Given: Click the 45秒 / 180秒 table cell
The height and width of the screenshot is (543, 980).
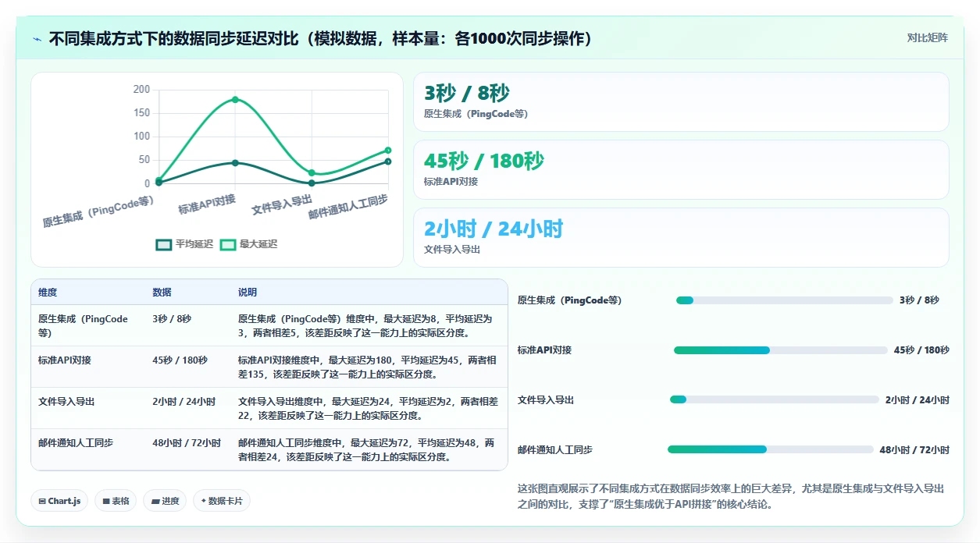Looking at the screenshot, I should 188,367.
